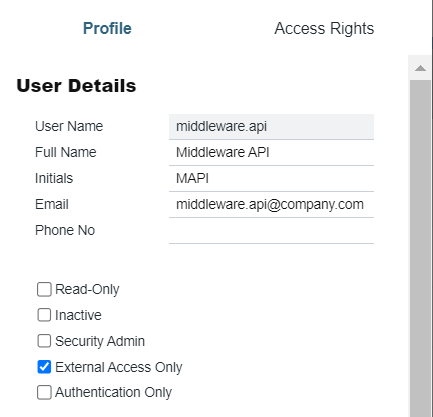Screen dimensions: 433x417
Task: Edit the Full Name field
Action: 271,153
